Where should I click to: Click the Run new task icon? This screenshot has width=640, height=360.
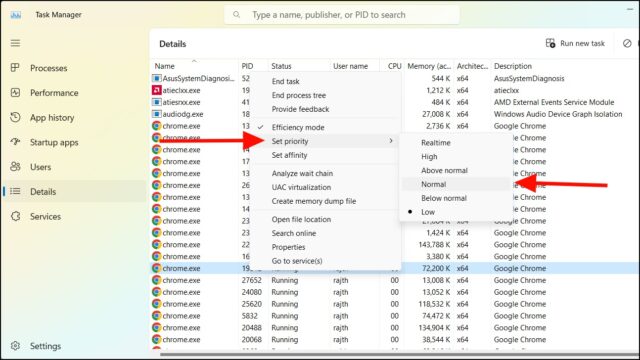(550, 43)
